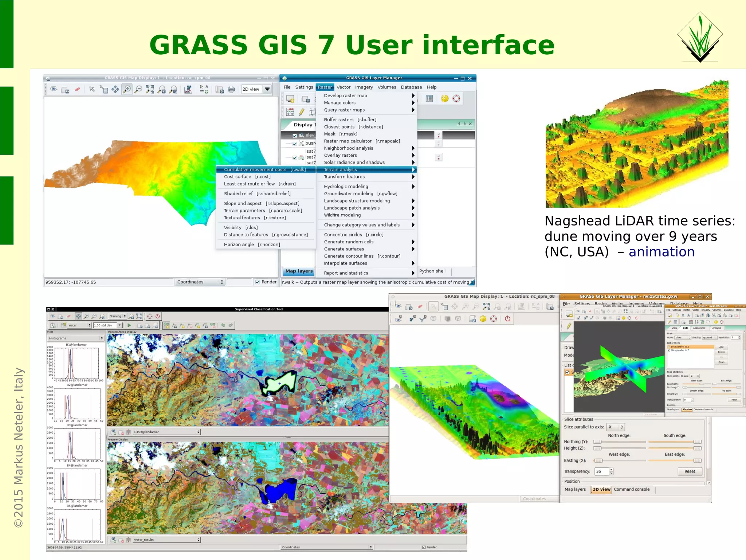Click the Redo arrow in Classification Tool toolbar

(231, 325)
